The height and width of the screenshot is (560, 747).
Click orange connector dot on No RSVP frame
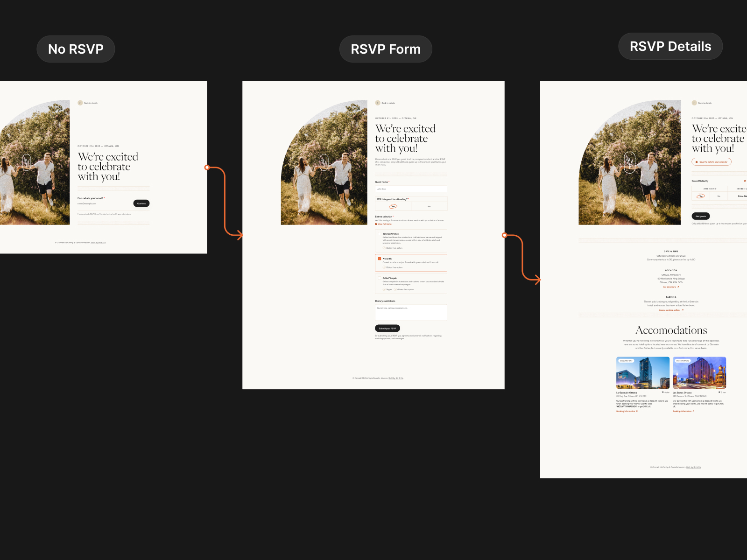coord(207,167)
